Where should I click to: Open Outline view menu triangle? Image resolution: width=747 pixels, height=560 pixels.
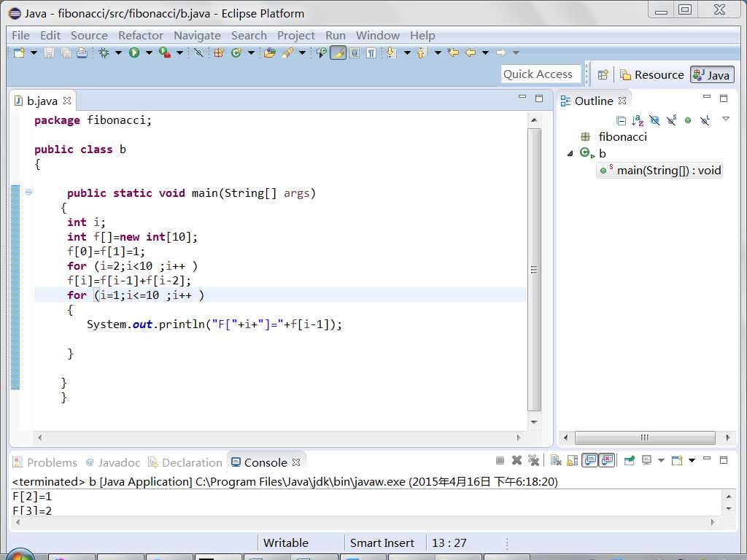pos(726,119)
